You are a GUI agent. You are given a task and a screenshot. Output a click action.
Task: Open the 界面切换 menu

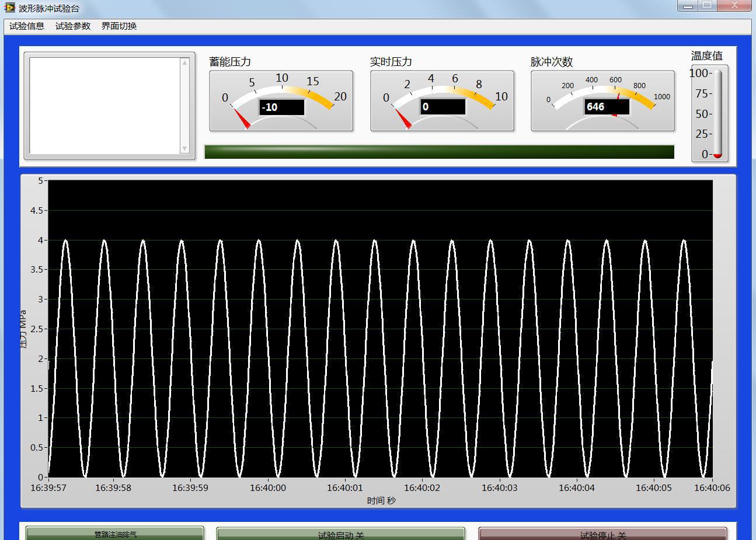(x=119, y=26)
